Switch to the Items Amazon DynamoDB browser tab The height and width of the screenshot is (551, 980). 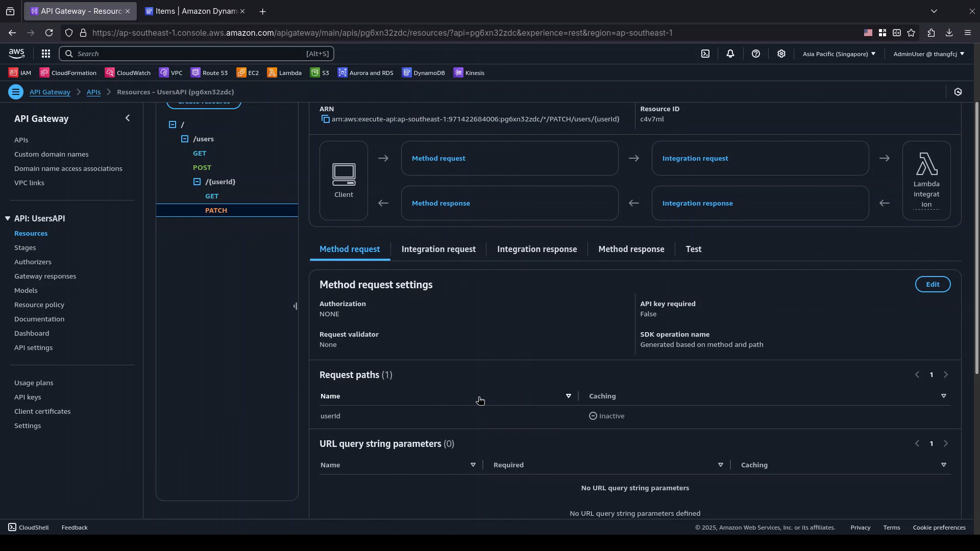click(x=195, y=11)
